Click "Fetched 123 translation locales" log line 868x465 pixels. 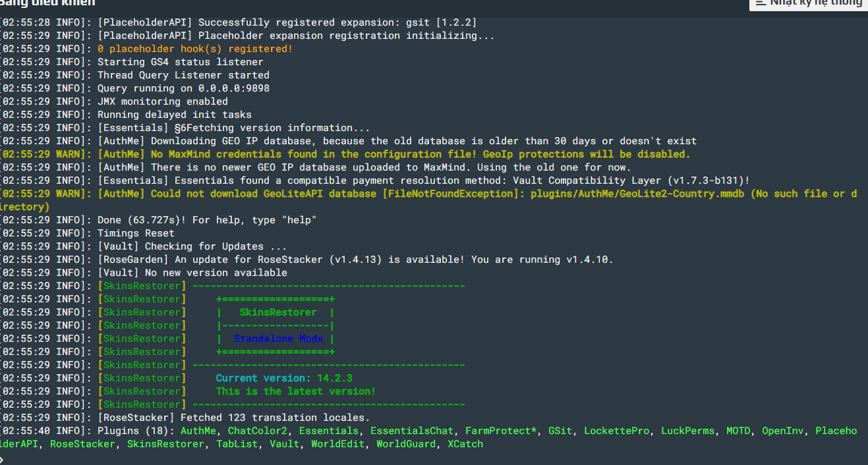[x=275, y=418]
